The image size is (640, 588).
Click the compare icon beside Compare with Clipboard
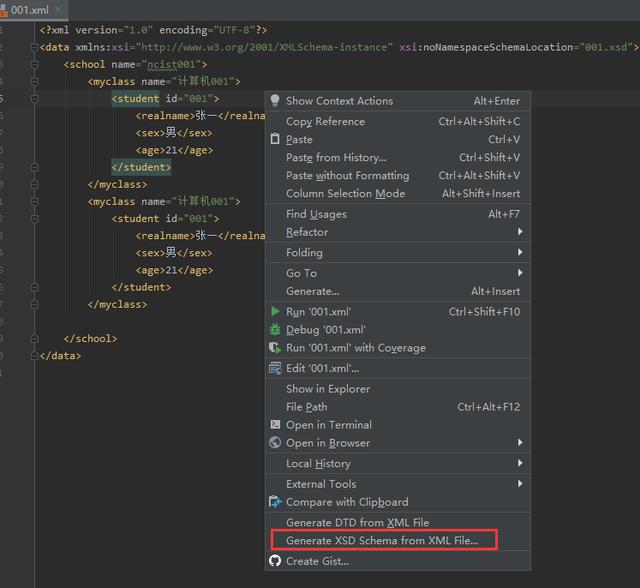[x=275, y=501]
